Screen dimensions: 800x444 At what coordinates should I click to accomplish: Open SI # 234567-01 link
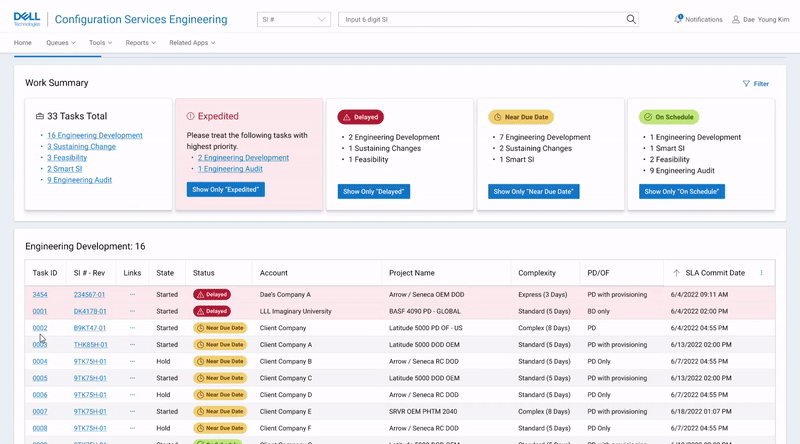pos(90,295)
